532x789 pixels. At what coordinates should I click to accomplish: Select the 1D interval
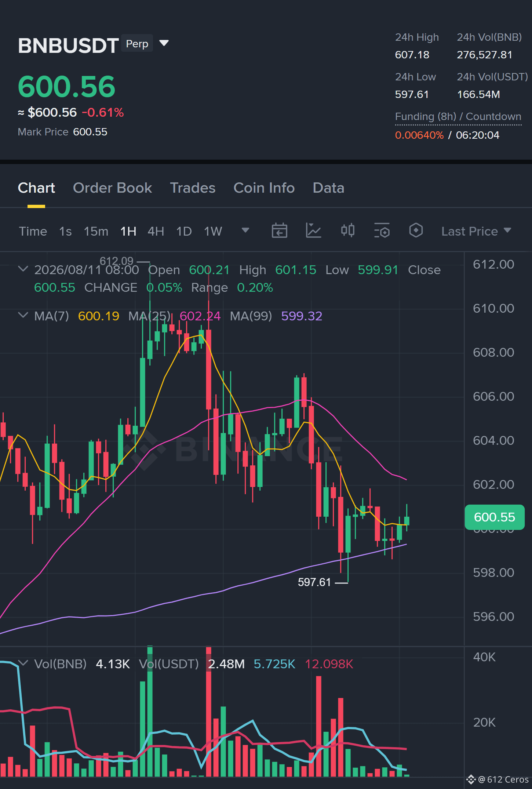pos(184,231)
